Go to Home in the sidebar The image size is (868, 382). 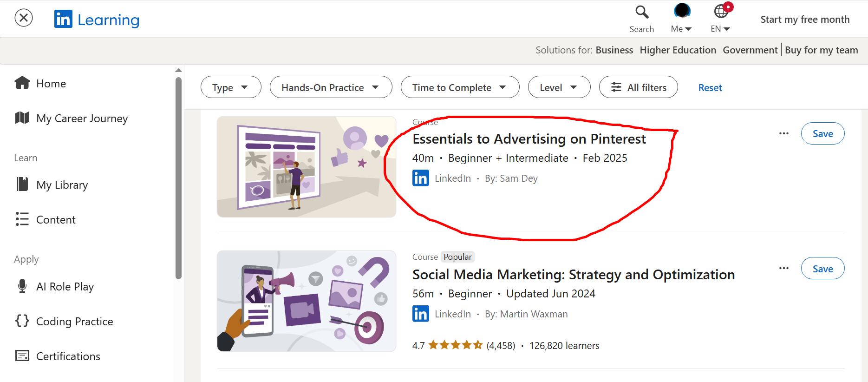51,84
